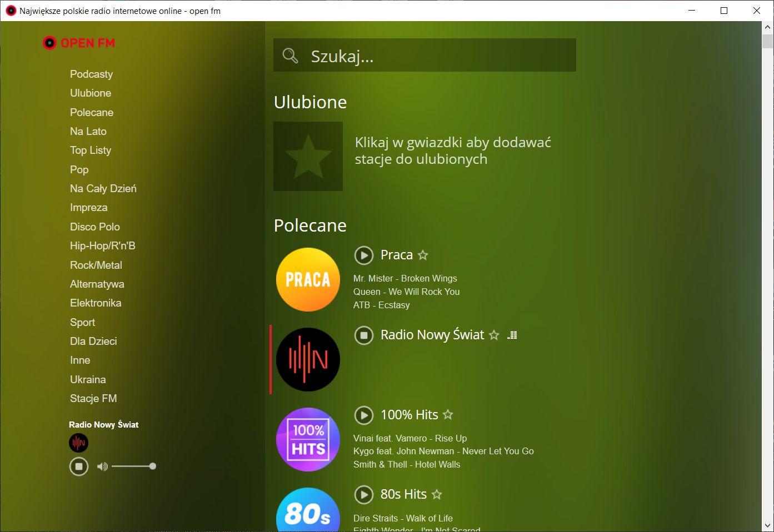Open Na Cały Dzień category

coord(103,188)
